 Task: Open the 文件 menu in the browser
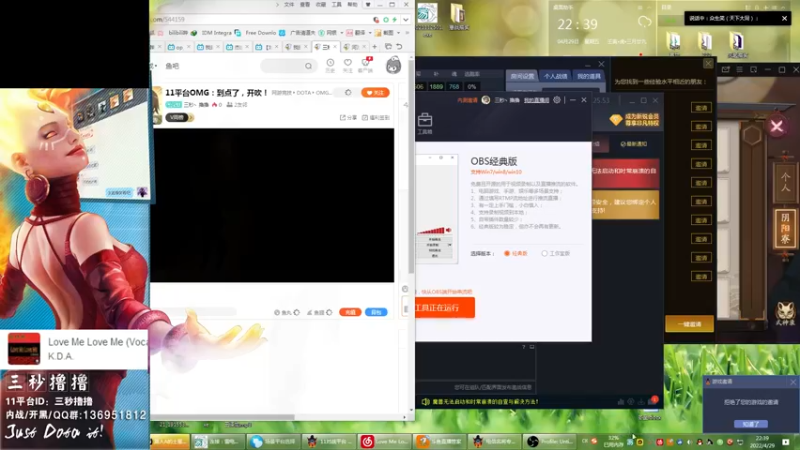pyautogui.click(x=289, y=5)
